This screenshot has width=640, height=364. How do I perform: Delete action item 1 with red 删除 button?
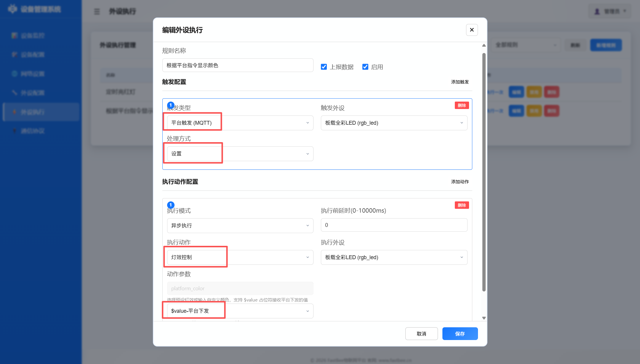[x=462, y=205]
